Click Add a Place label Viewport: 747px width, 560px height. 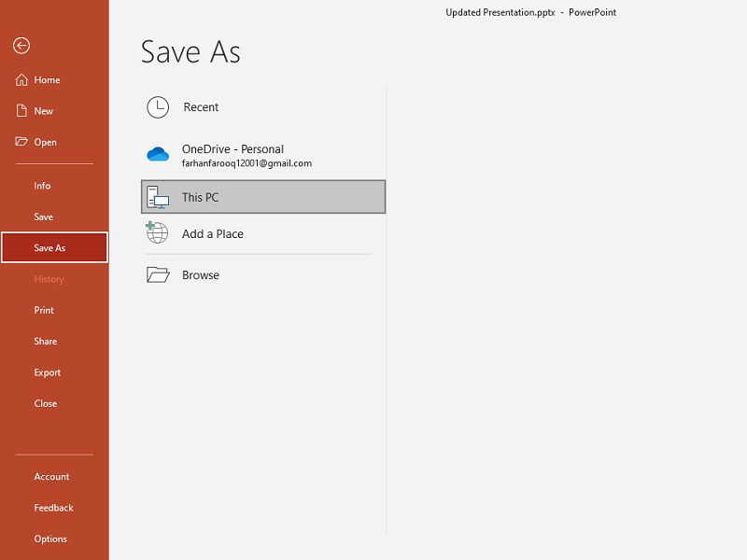point(213,234)
